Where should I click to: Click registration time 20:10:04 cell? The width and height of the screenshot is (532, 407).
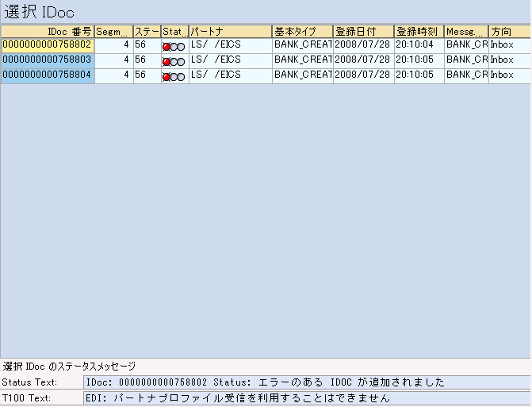point(417,45)
